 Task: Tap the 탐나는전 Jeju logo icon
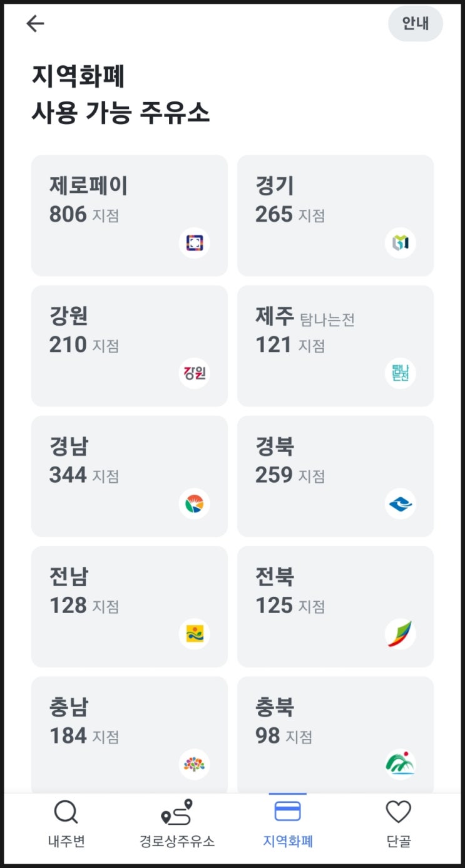point(400,373)
